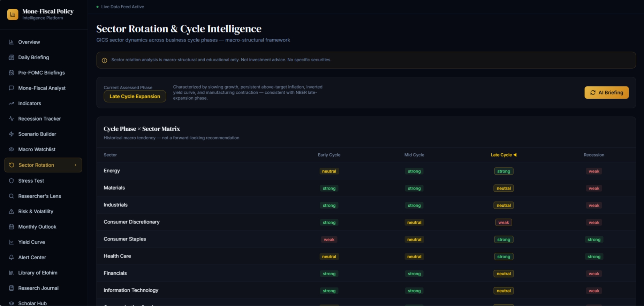Select the Industrials sector row label

tap(115, 205)
